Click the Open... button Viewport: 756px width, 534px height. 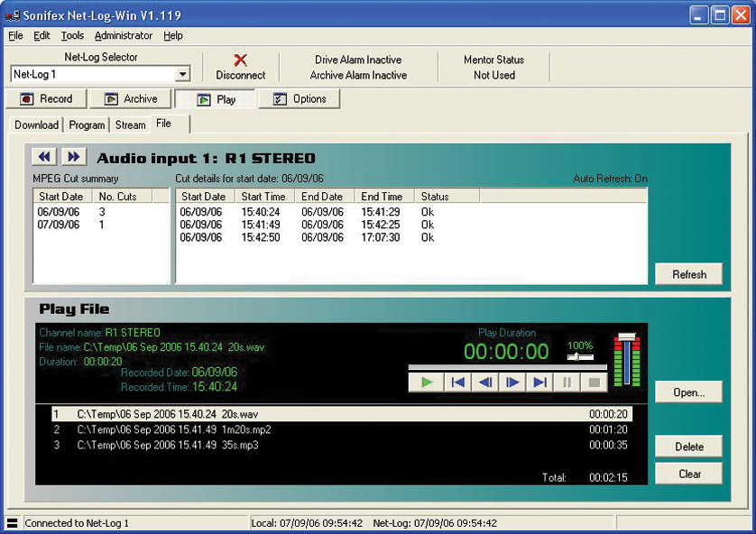[688, 392]
